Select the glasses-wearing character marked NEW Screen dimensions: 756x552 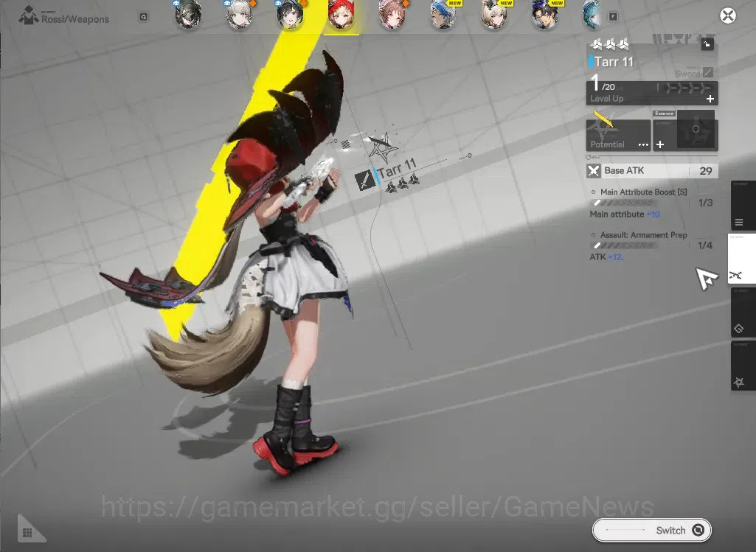coord(545,15)
